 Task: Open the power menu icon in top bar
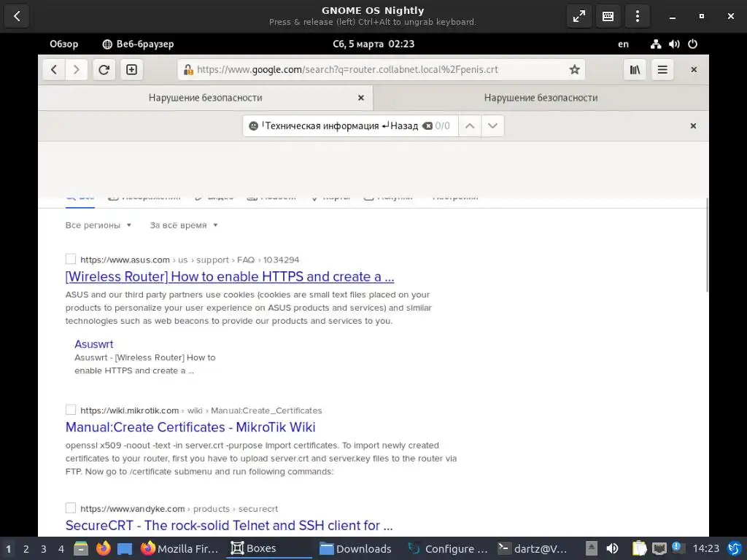click(x=693, y=44)
